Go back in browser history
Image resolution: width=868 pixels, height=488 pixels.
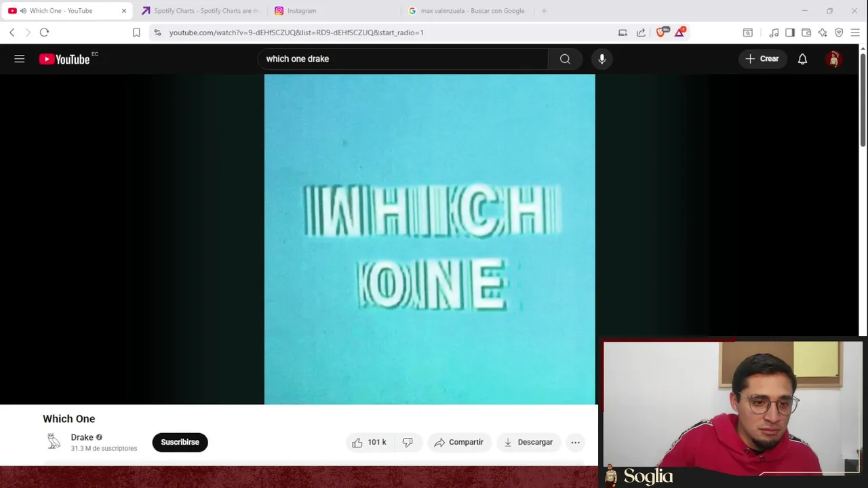(x=12, y=33)
